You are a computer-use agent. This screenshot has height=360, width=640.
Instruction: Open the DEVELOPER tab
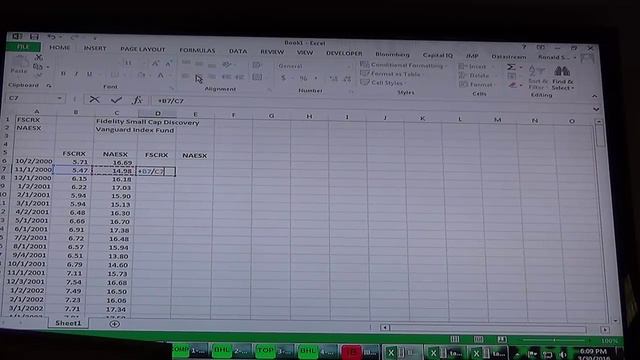pyautogui.click(x=344, y=53)
